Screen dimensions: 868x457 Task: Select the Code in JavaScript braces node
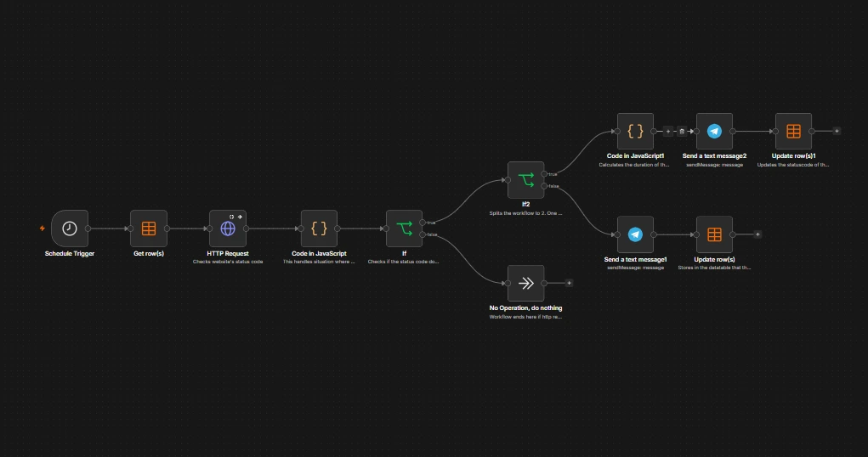pyautogui.click(x=319, y=228)
